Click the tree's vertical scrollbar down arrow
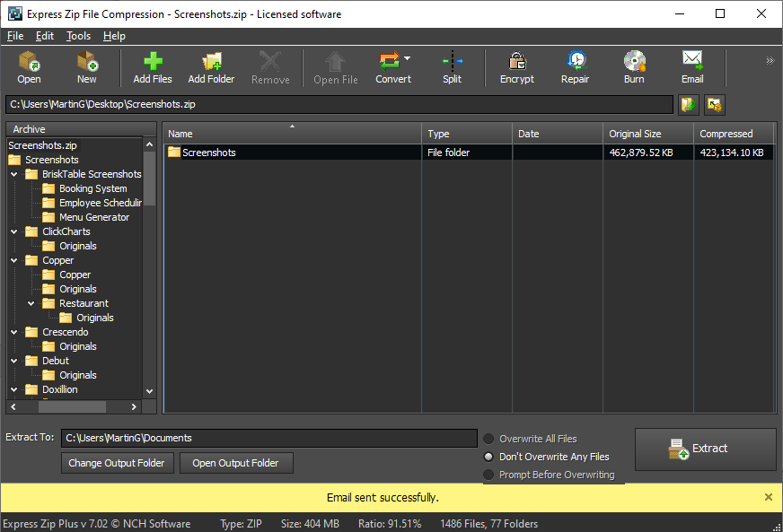The height and width of the screenshot is (532, 783). click(149, 391)
